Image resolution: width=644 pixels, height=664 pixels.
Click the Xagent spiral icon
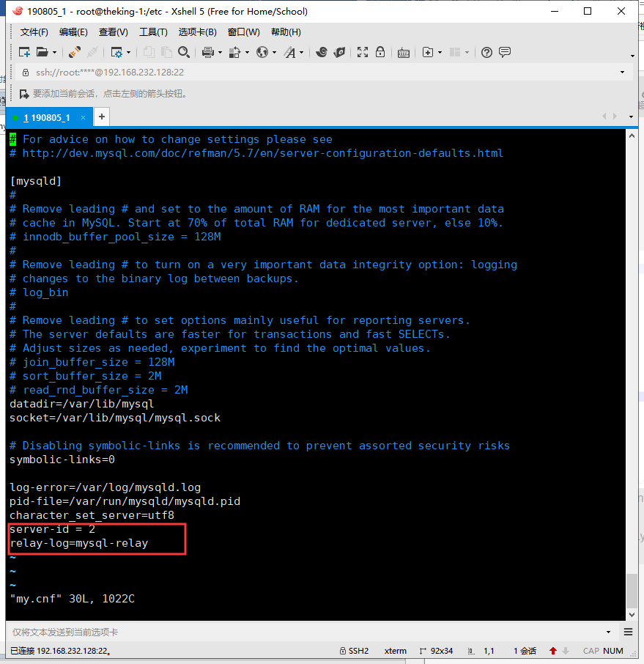coord(322,52)
